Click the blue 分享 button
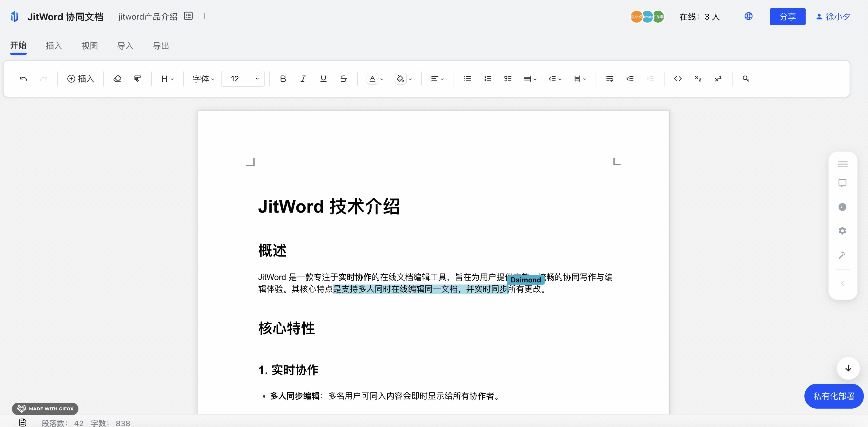 pyautogui.click(x=787, y=17)
